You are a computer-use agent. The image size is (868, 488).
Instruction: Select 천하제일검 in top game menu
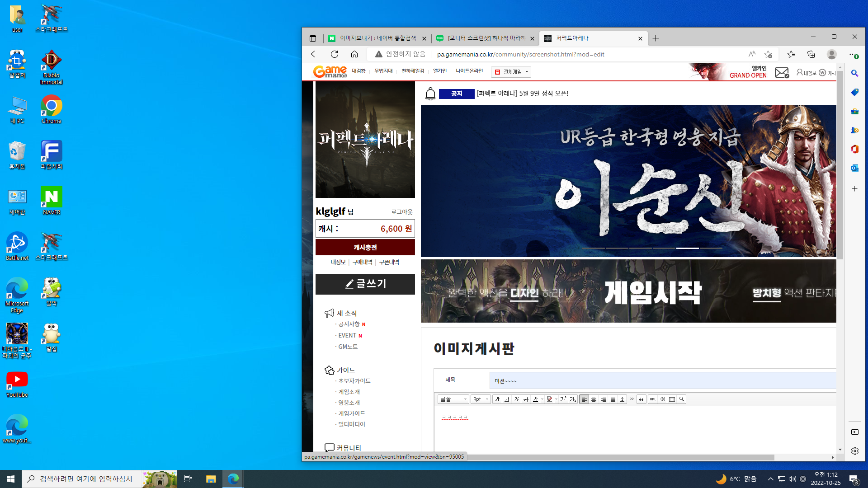tap(413, 71)
